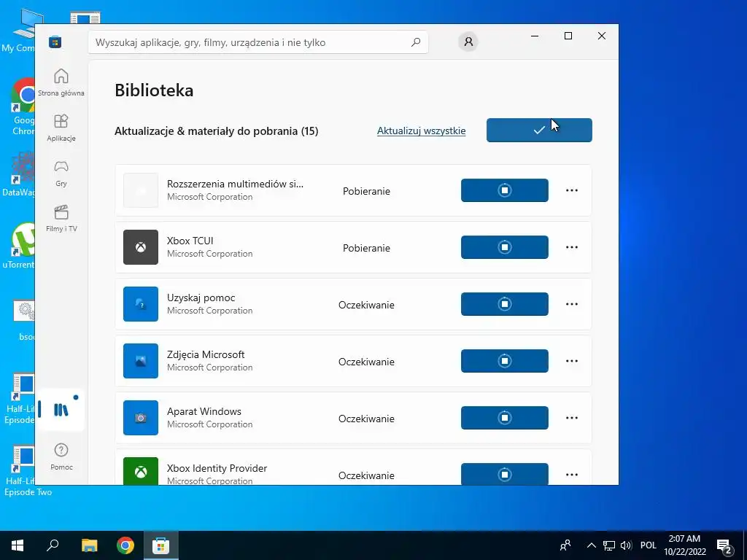Screen dimensions: 747x560
Task: Open Pomoc help in sidebar
Action: [61, 456]
